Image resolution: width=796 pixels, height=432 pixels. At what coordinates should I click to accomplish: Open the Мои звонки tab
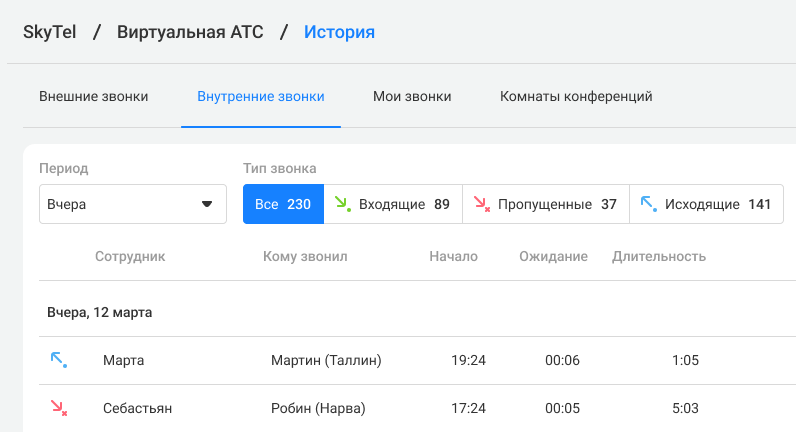click(412, 96)
